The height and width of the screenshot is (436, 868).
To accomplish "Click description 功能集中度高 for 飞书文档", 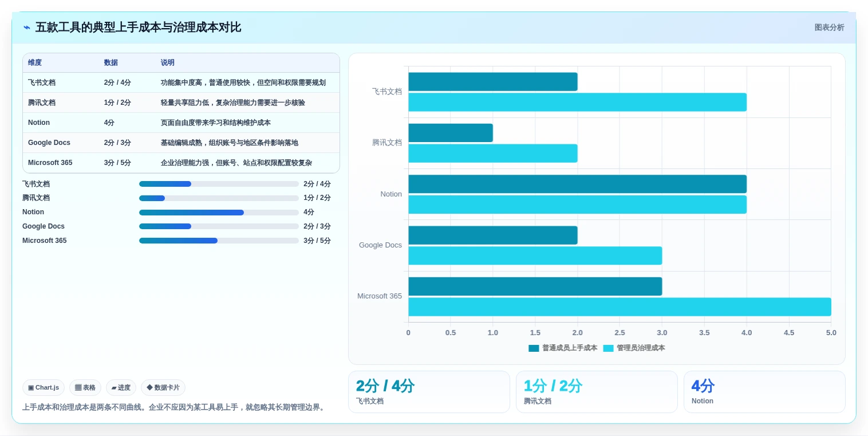I will tap(243, 83).
